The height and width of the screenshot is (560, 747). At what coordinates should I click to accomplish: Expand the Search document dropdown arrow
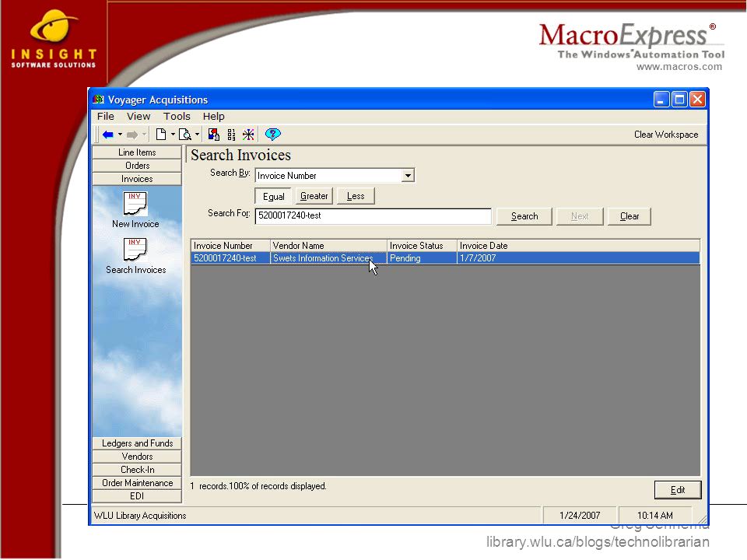tap(197, 135)
